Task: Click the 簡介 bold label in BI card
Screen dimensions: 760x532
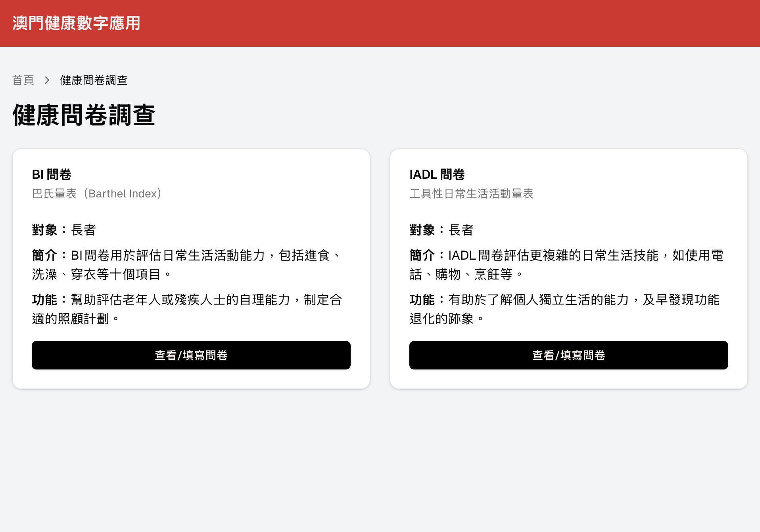Action: pyautogui.click(x=44, y=255)
